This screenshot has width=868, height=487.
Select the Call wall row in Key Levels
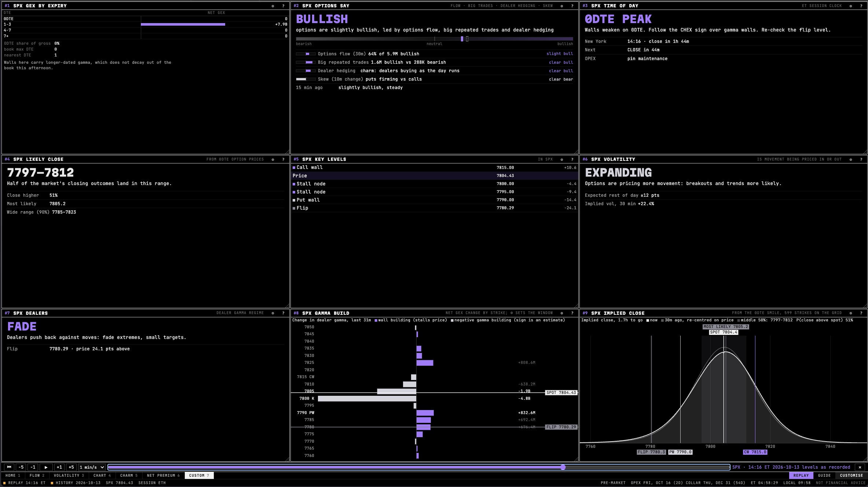pos(435,167)
